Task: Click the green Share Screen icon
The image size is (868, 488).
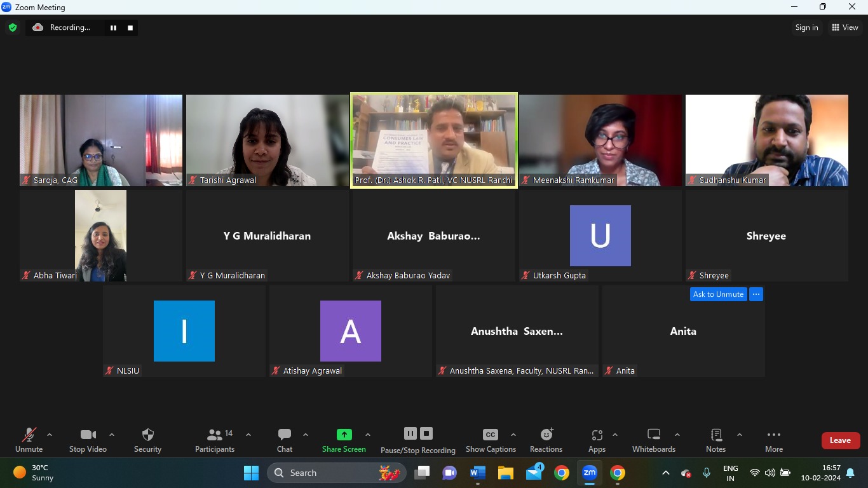Action: click(344, 435)
